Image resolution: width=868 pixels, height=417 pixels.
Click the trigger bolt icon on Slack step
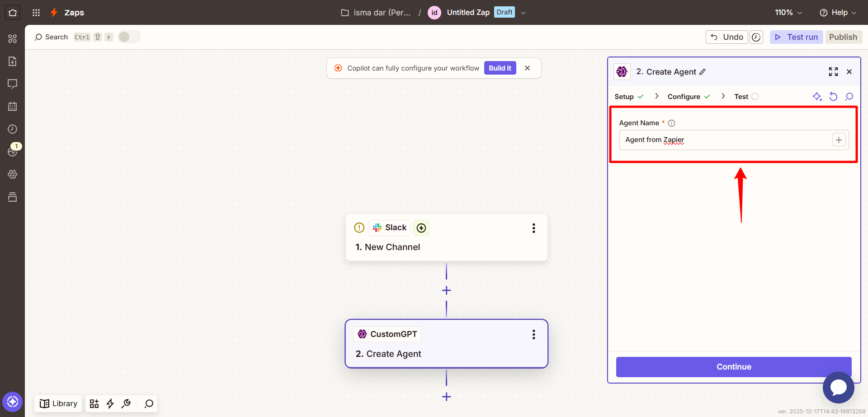[x=421, y=228]
